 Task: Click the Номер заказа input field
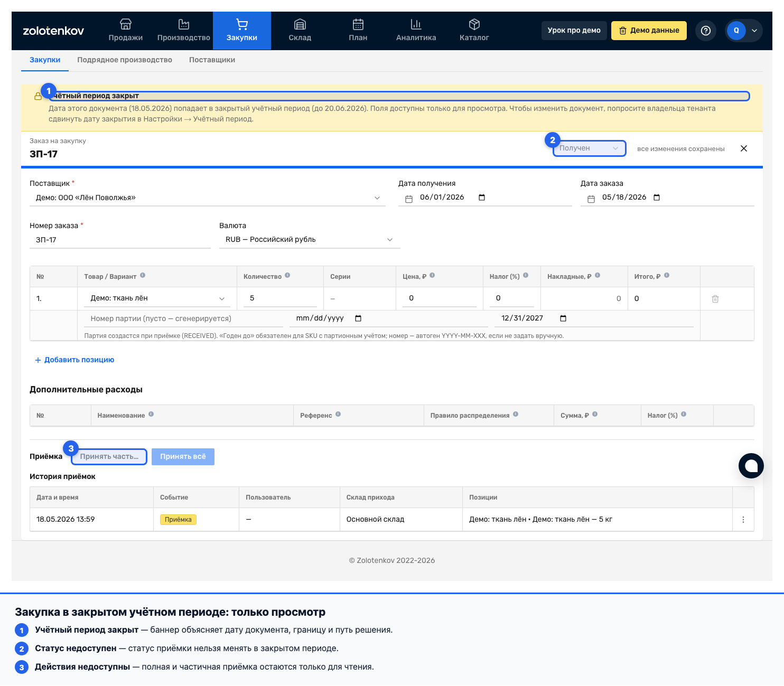(120, 240)
